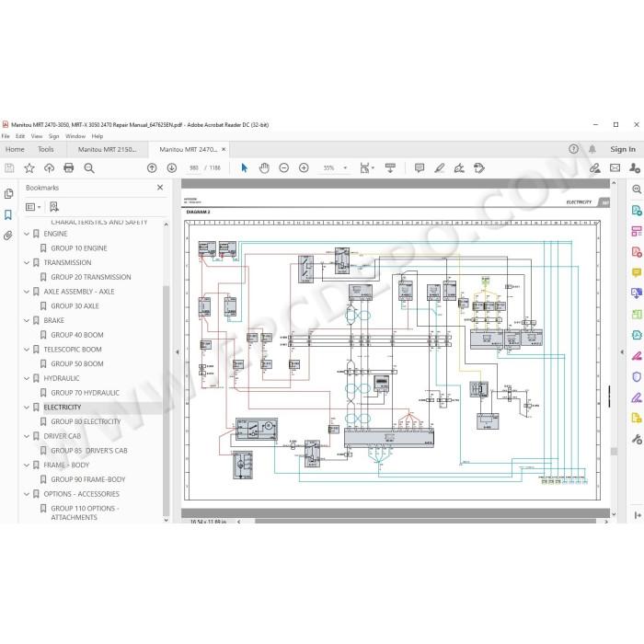Screen dimensions: 644x644
Task: Click the scrolling mode icon
Action: (390, 168)
